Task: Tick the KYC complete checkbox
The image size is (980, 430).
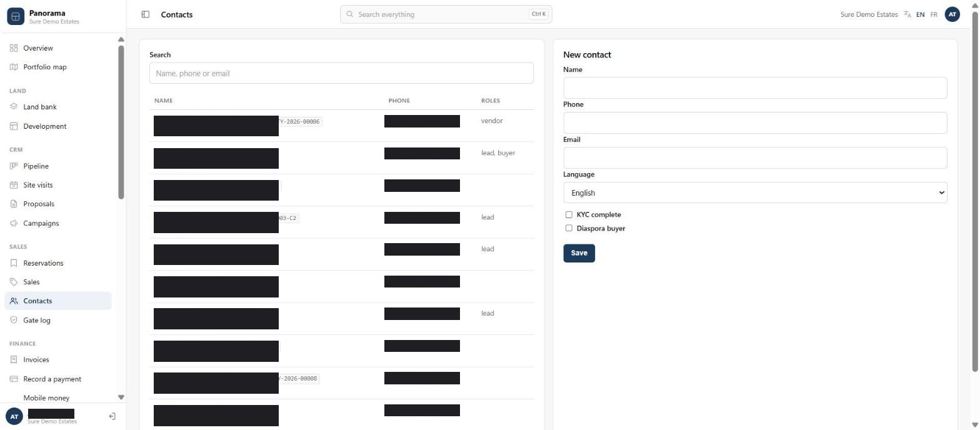Action: (569, 214)
